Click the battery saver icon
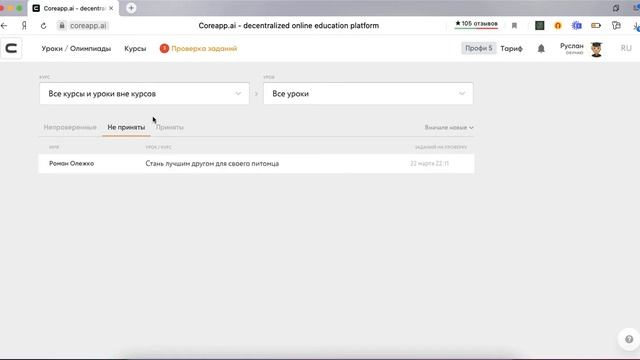This screenshot has width=640, height=360. tap(596, 25)
